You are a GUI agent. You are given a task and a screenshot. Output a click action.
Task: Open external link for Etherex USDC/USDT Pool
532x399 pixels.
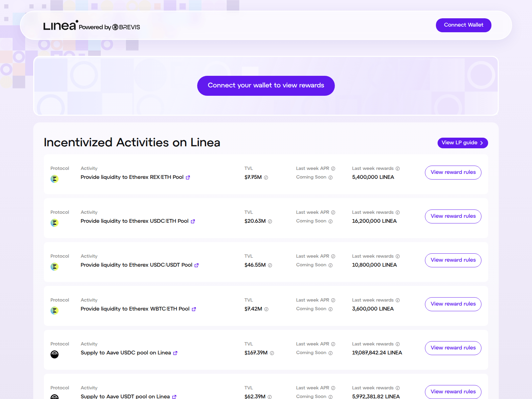tap(197, 265)
